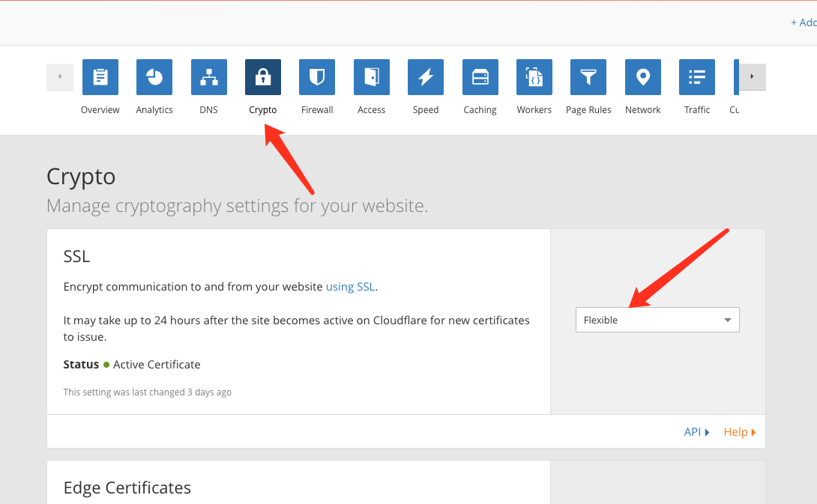Image resolution: width=817 pixels, height=504 pixels.
Task: Open the SSL API link
Action: tap(696, 431)
